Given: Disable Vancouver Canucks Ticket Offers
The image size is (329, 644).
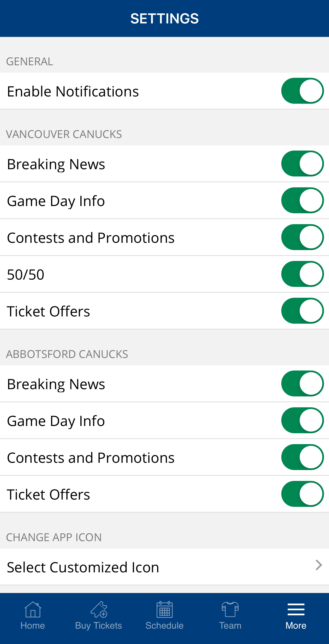Looking at the screenshot, I should tap(302, 311).
